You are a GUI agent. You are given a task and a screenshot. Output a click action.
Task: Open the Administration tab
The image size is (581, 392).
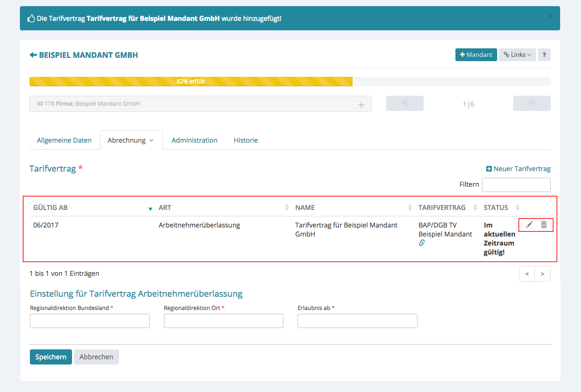coord(194,140)
